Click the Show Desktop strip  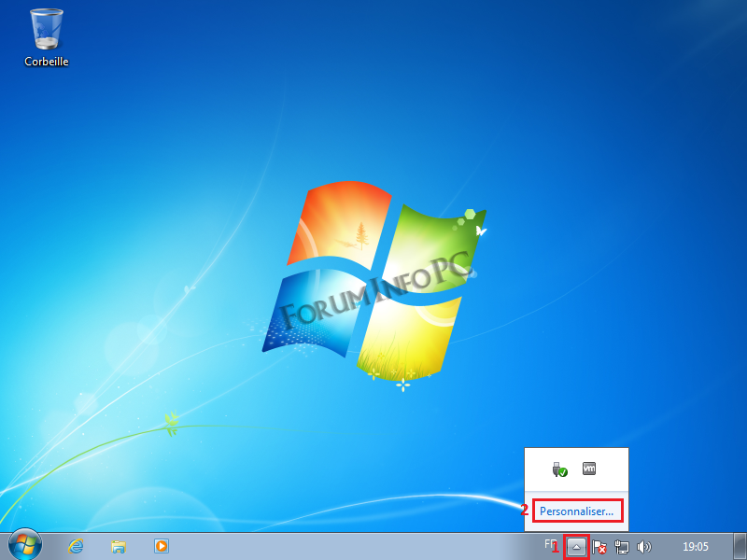[x=740, y=547]
